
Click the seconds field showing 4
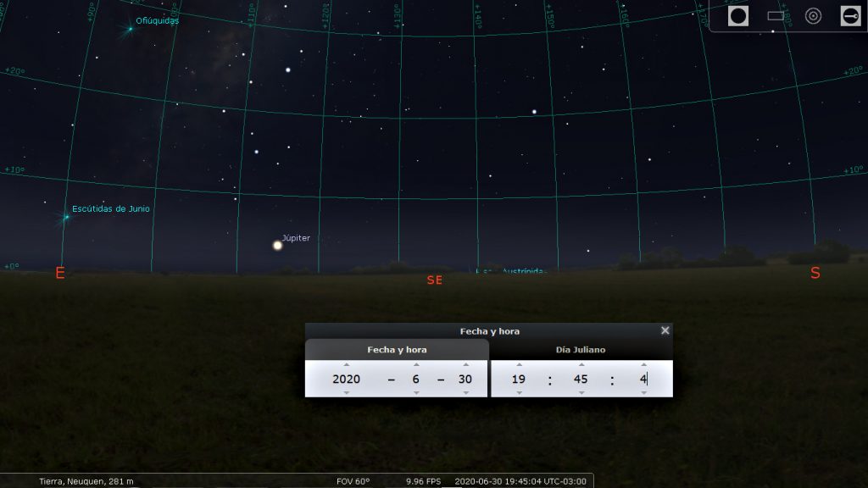click(643, 379)
